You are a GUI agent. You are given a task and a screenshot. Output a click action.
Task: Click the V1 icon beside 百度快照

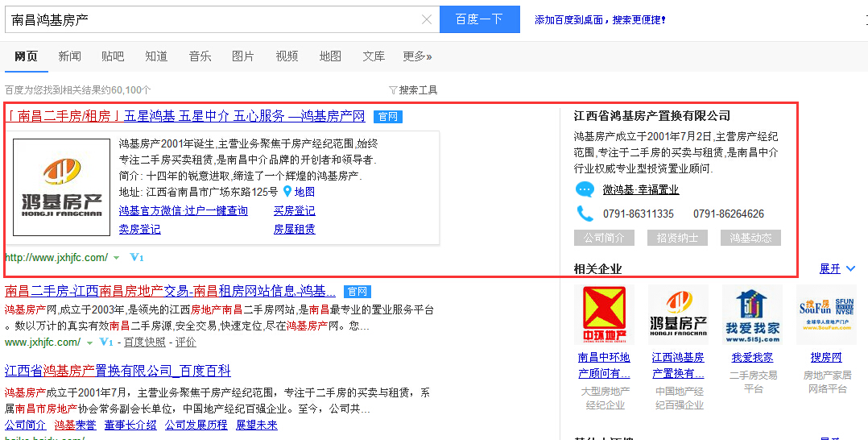click(106, 342)
